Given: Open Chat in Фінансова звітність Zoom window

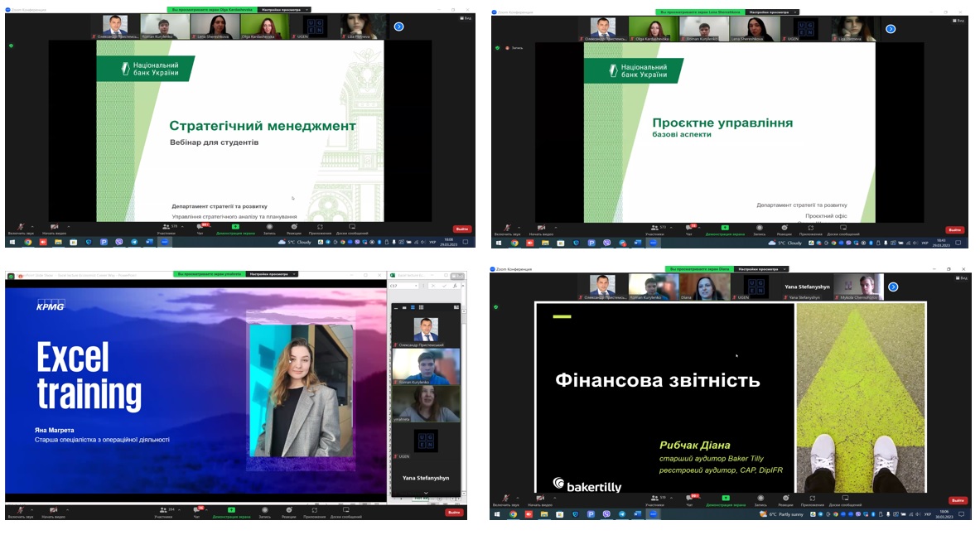Looking at the screenshot, I should [x=689, y=500].
